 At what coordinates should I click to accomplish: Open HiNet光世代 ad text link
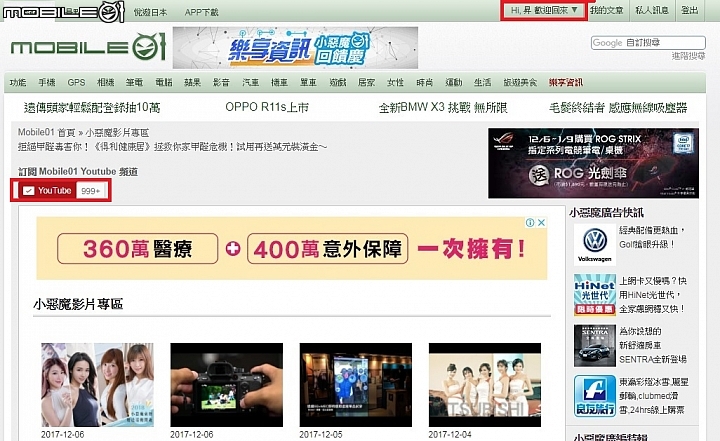click(652, 295)
